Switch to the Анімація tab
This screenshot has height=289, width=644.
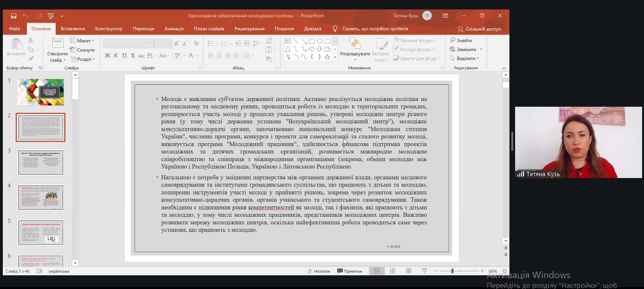(x=174, y=29)
